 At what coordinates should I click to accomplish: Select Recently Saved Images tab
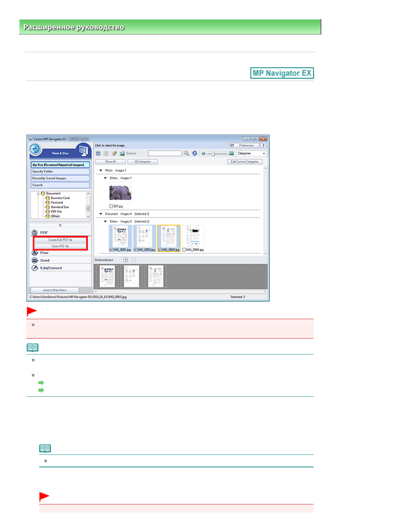click(x=60, y=178)
